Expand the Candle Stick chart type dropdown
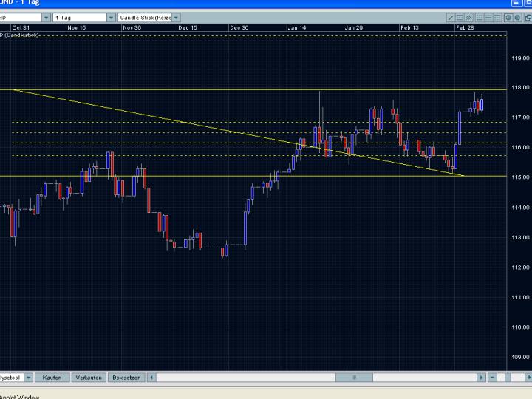This screenshot has width=532, height=399. click(175, 17)
